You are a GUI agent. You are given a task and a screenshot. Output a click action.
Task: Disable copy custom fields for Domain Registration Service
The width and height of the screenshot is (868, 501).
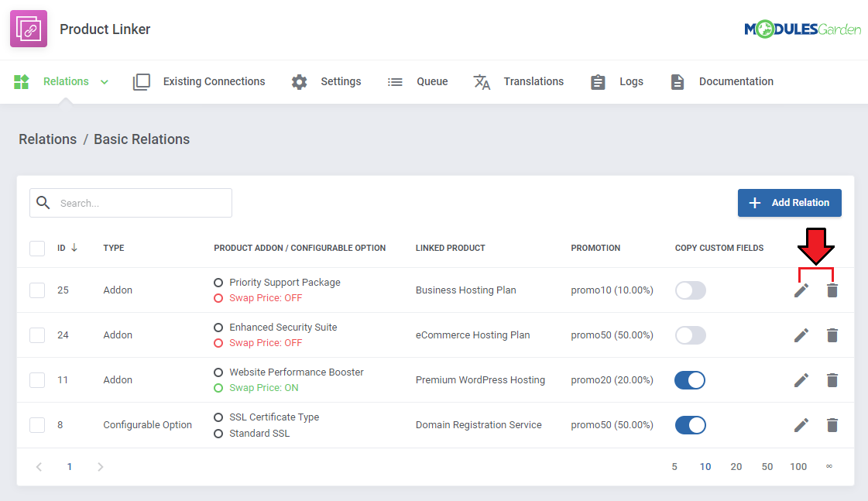click(x=691, y=425)
